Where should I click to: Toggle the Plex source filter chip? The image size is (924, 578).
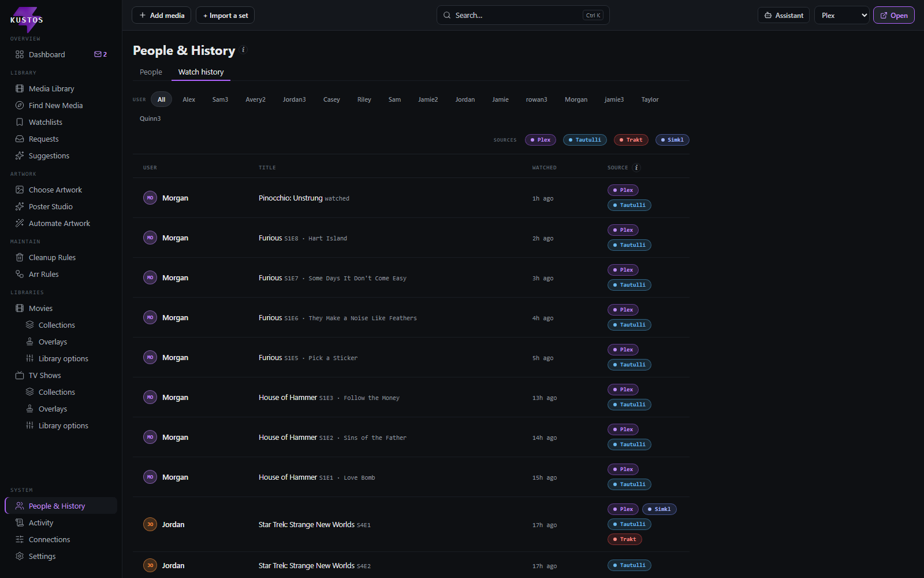(541, 140)
